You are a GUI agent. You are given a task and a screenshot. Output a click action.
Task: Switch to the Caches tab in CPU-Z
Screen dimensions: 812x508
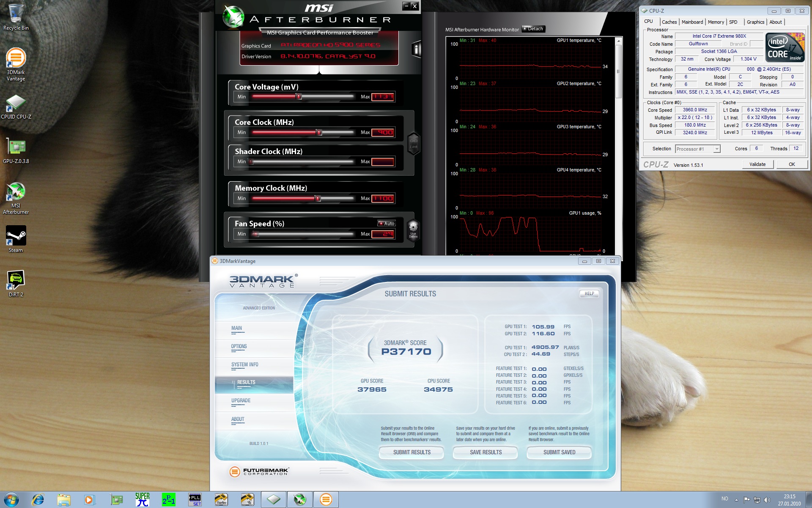point(669,22)
